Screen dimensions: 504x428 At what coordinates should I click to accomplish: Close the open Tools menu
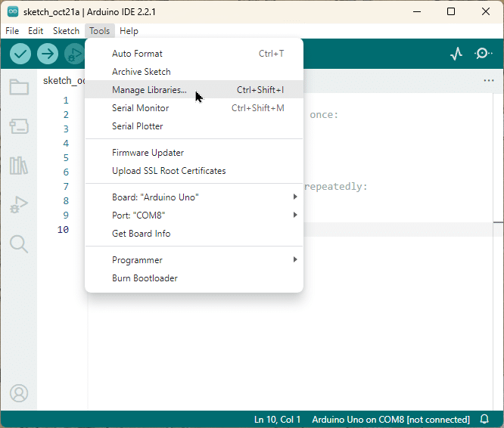[100, 31]
